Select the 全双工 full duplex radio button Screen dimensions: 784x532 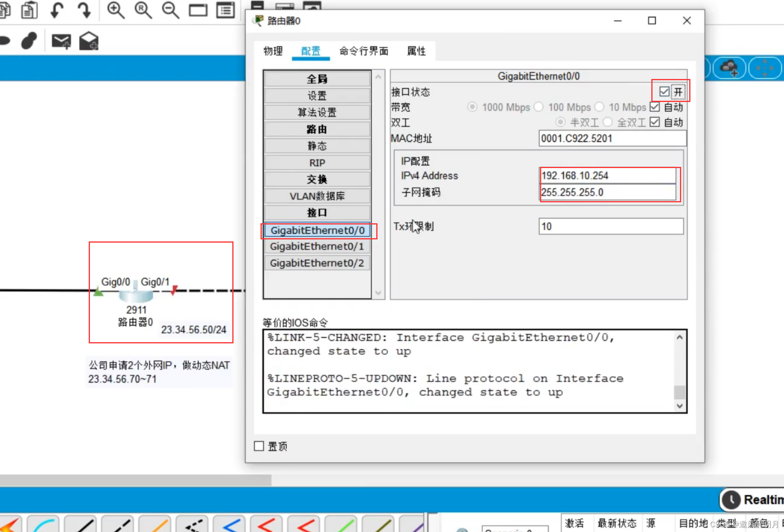pos(608,122)
